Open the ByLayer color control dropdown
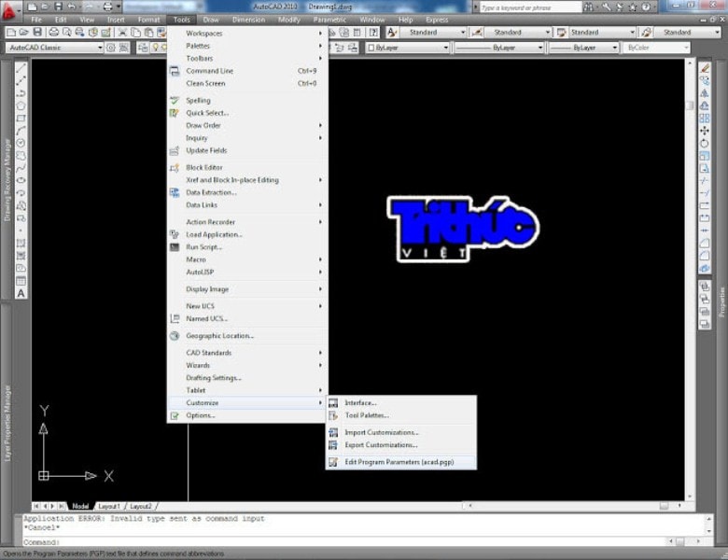 pyautogui.click(x=408, y=48)
